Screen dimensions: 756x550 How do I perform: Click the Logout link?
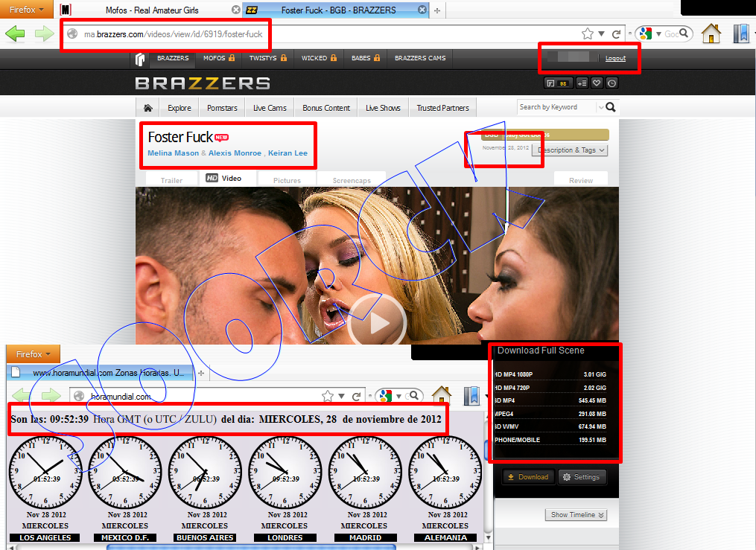click(615, 58)
